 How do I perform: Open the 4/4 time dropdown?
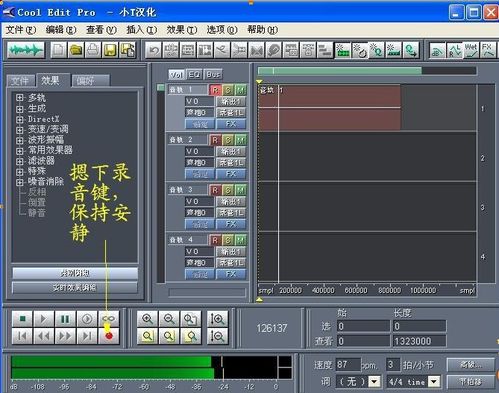434,381
